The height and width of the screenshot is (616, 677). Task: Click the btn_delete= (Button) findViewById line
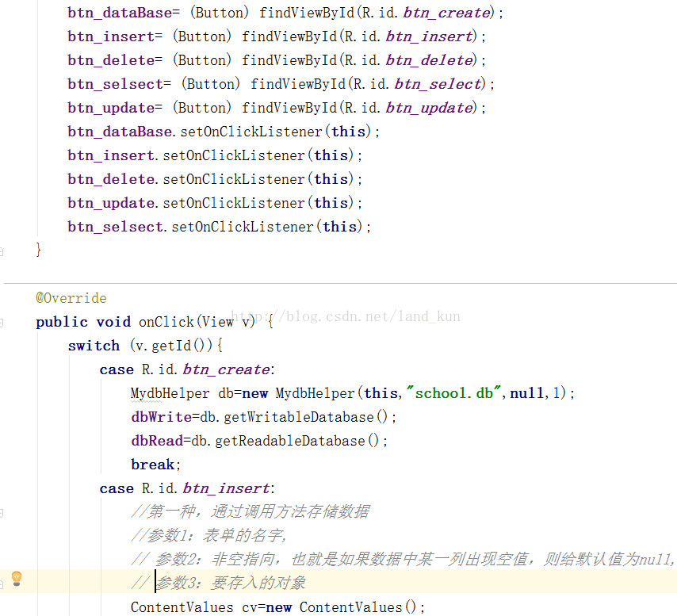click(x=277, y=60)
